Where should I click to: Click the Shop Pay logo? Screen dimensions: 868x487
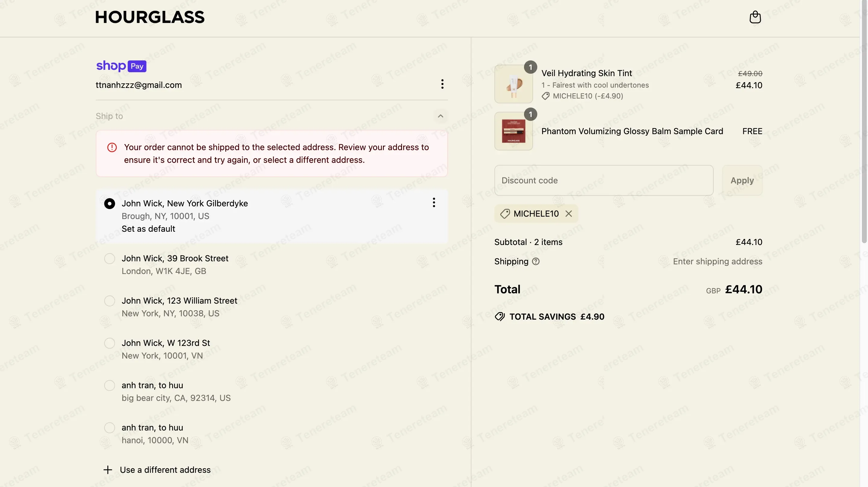121,66
